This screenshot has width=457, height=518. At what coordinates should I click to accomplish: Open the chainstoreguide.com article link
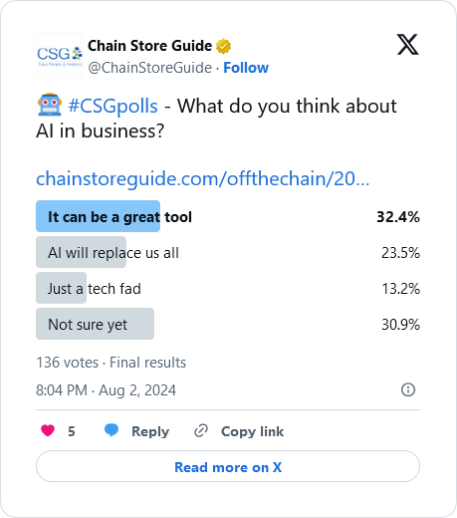[x=203, y=179]
